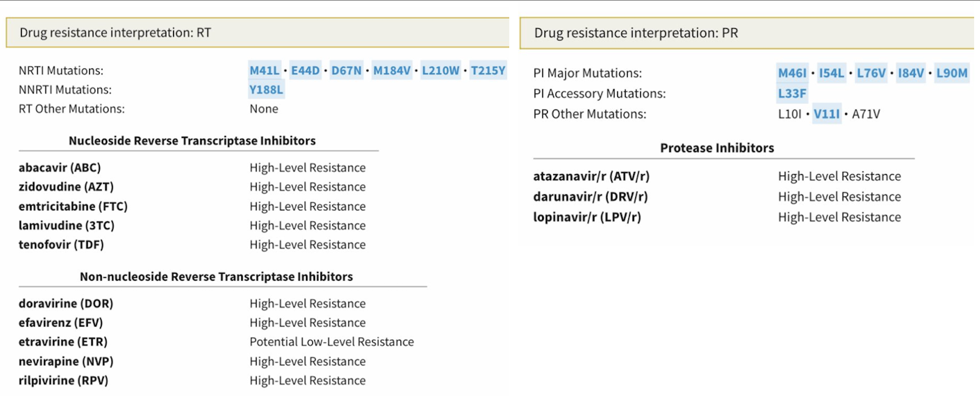Open the Y188L NNRTI mutation link
The image size is (980, 396).
tap(266, 90)
